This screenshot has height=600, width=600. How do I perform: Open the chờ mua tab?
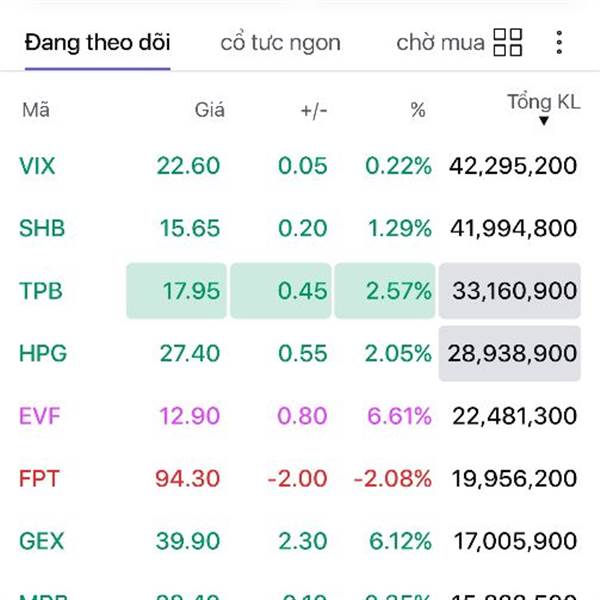[x=440, y=43]
